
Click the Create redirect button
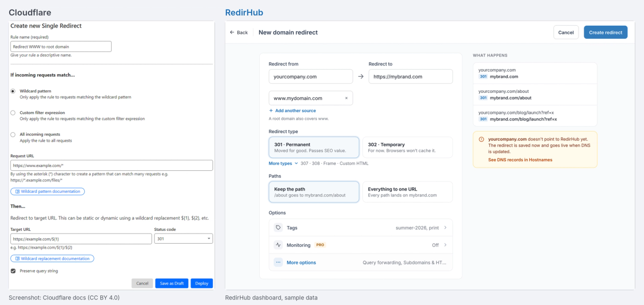coord(605,32)
